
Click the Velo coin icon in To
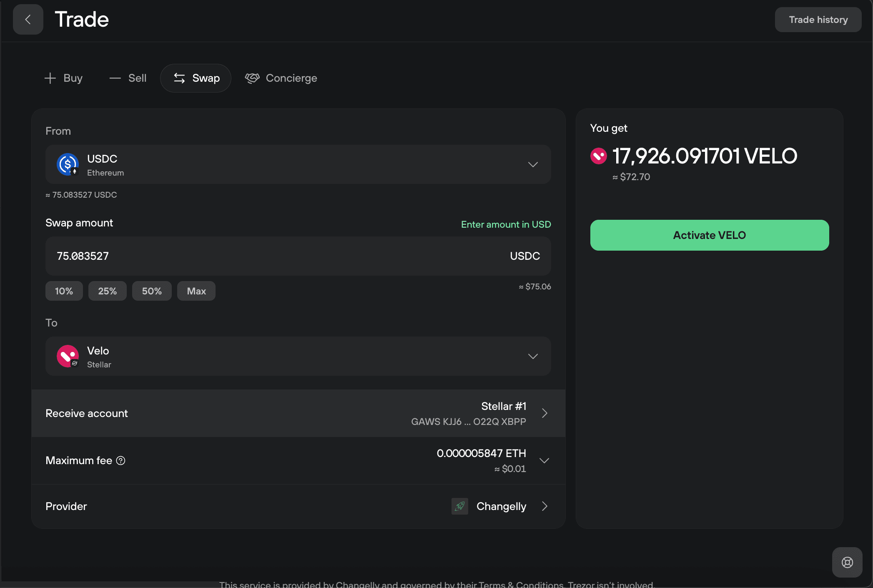pos(68,356)
